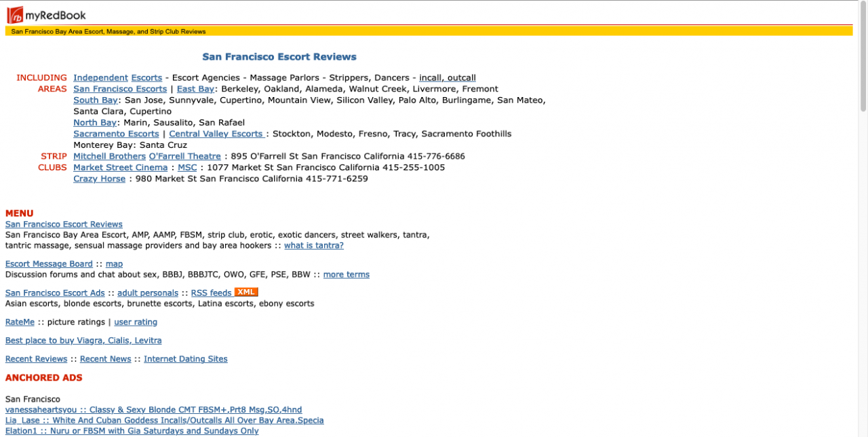868x437 pixels.
Task: Open the South Bay area link
Action: click(96, 100)
